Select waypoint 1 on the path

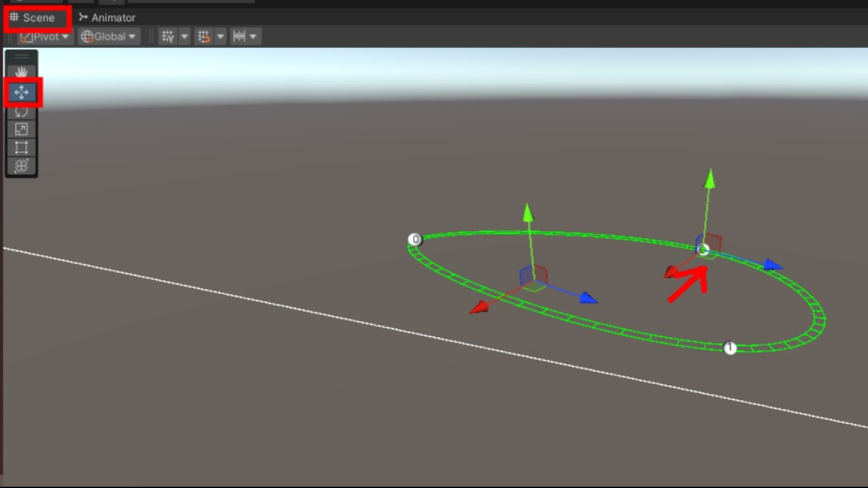tap(730, 348)
